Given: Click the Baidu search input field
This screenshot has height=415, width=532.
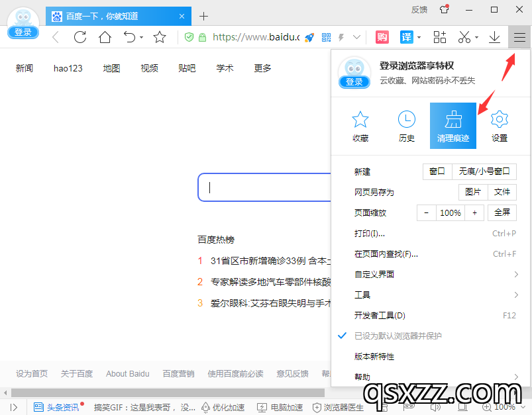Looking at the screenshot, I should [264, 187].
